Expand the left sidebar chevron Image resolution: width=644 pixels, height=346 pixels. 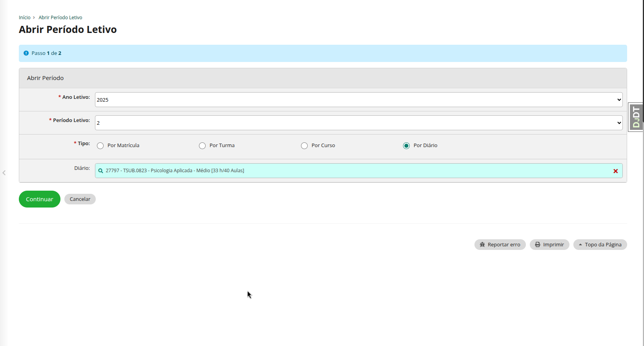click(x=4, y=173)
